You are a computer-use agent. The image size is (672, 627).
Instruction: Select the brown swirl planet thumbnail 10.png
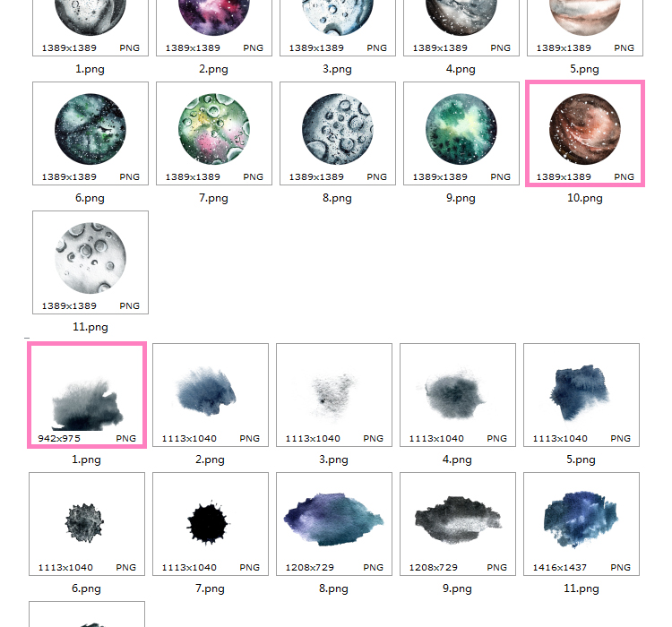coord(585,133)
